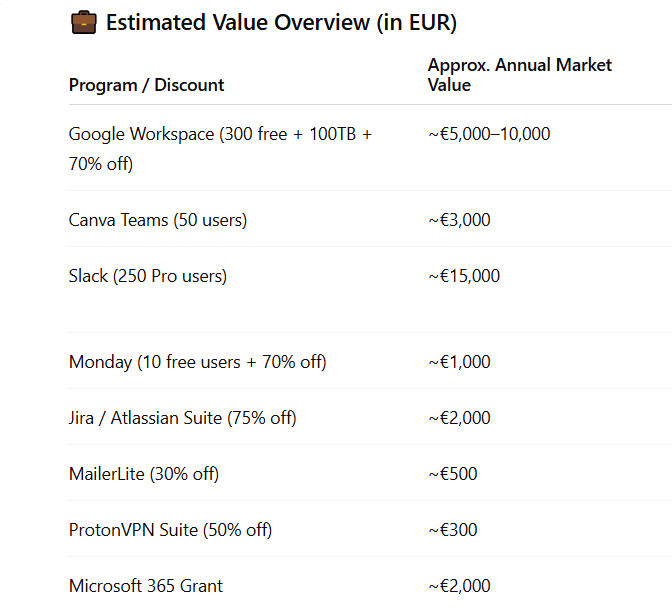Click the 'Estimated Value Overview (in EUR)' heading

point(281,23)
